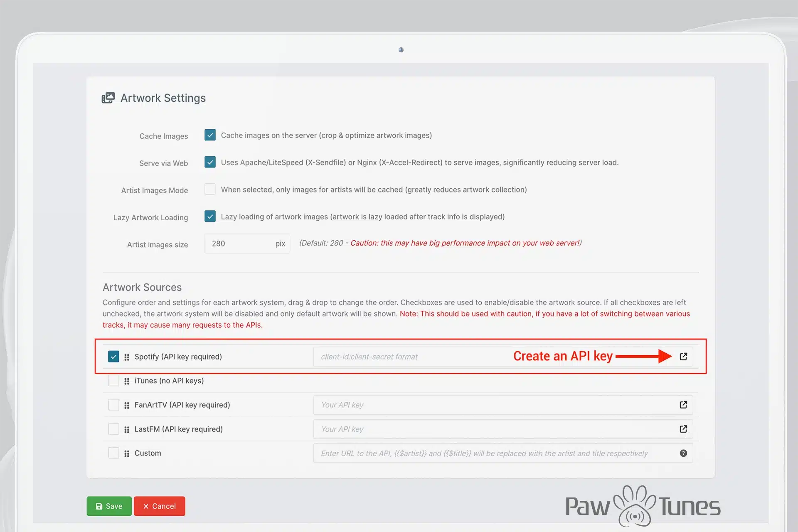Open FanArtTV API key external link icon
Screen dimensions: 798x532
coord(683,405)
